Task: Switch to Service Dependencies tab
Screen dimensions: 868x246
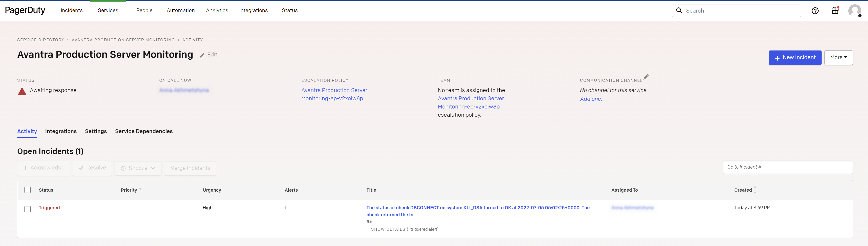Action: pyautogui.click(x=144, y=131)
